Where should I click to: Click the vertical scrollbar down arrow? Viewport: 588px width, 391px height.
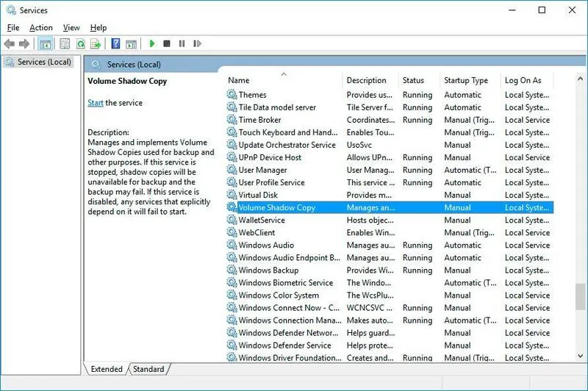point(580,357)
